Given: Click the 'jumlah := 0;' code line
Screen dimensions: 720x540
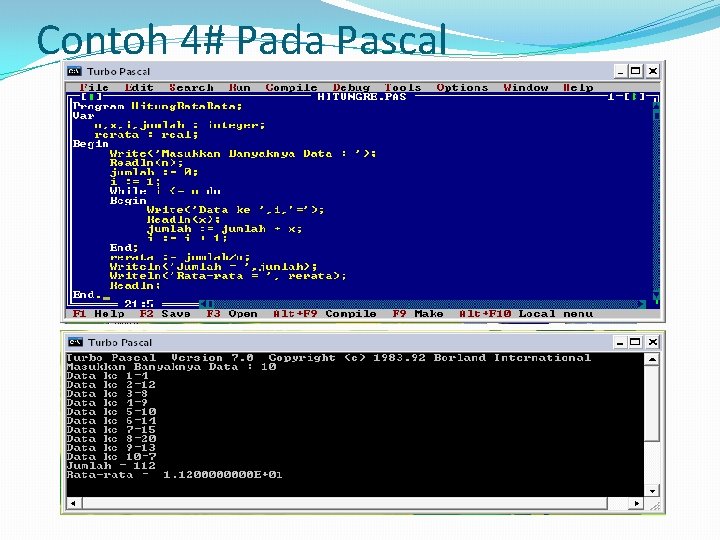Looking at the screenshot, I should (x=154, y=172).
